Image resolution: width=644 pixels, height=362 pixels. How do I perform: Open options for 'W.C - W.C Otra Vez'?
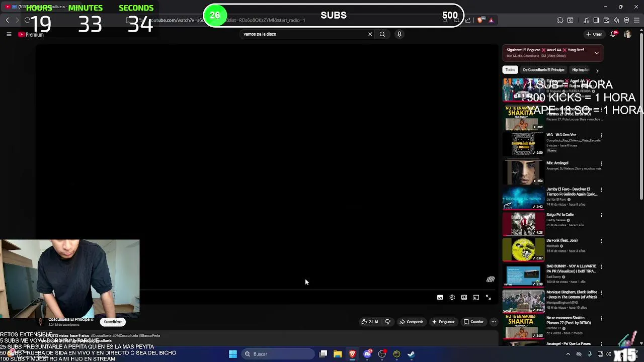coord(601,135)
